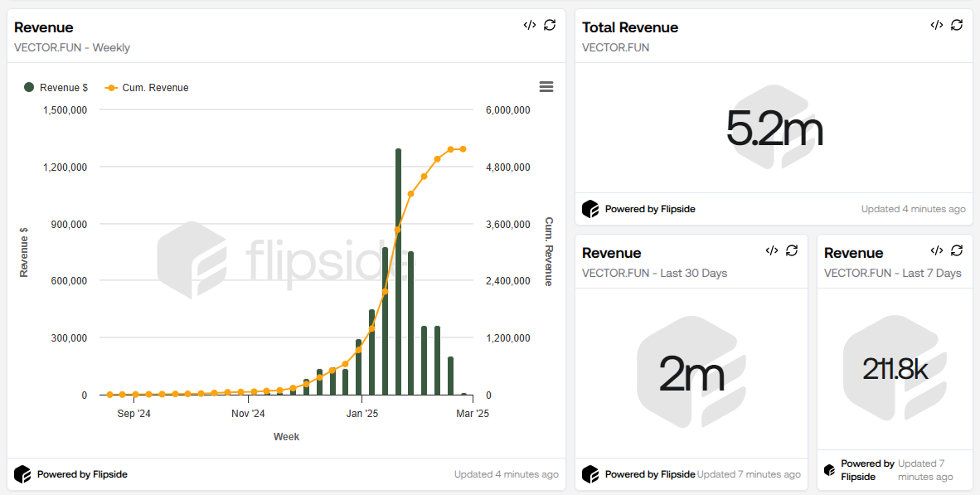Click the tallest green bar in the chart

(398, 274)
